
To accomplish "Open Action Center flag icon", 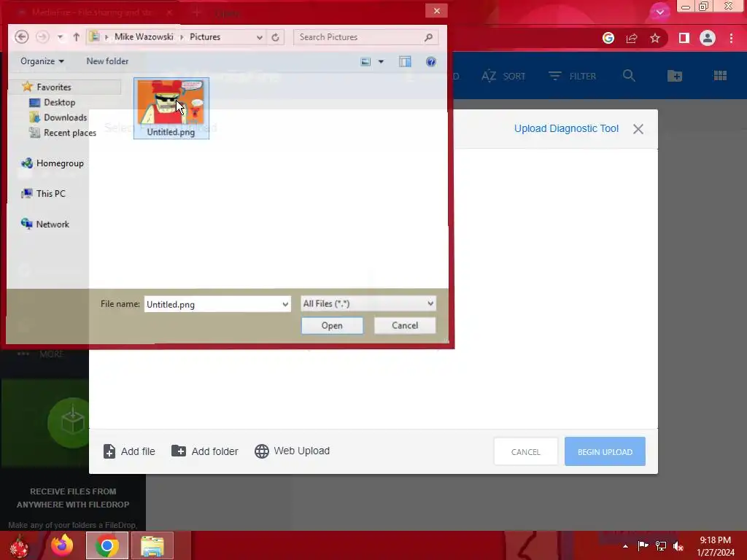I will coord(643,546).
